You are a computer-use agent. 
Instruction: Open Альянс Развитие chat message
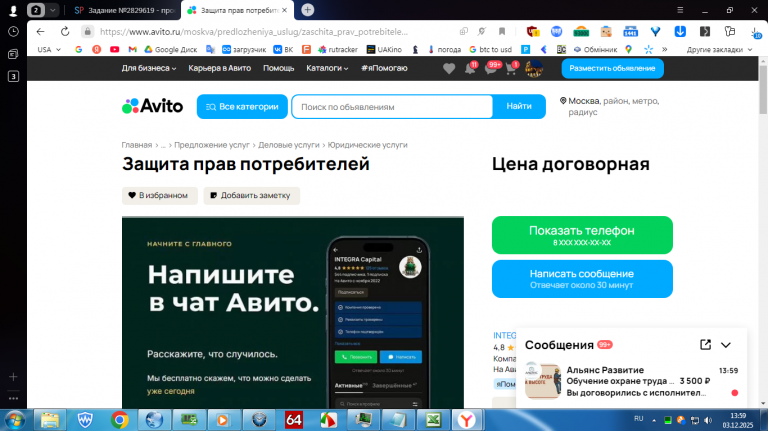(x=631, y=381)
